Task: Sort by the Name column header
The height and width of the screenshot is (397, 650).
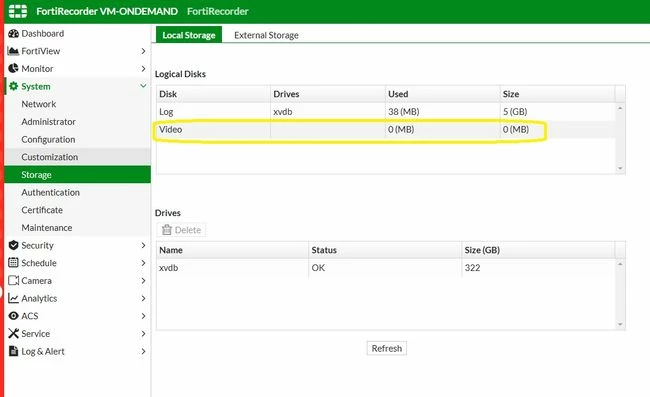Action: point(233,250)
